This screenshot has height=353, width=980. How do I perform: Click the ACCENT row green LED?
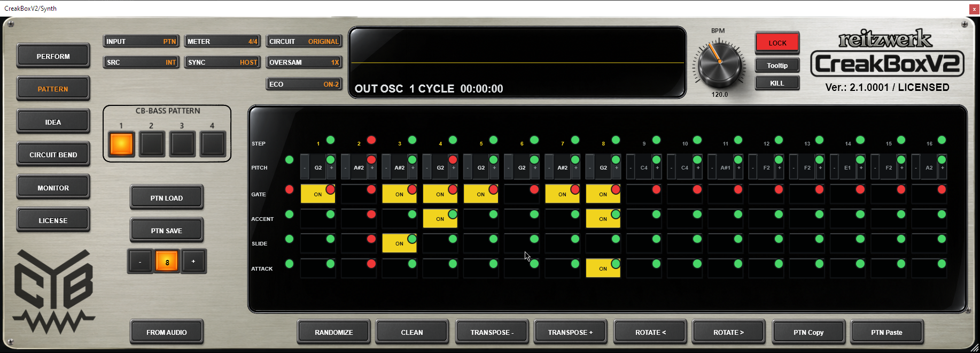pyautogui.click(x=289, y=214)
